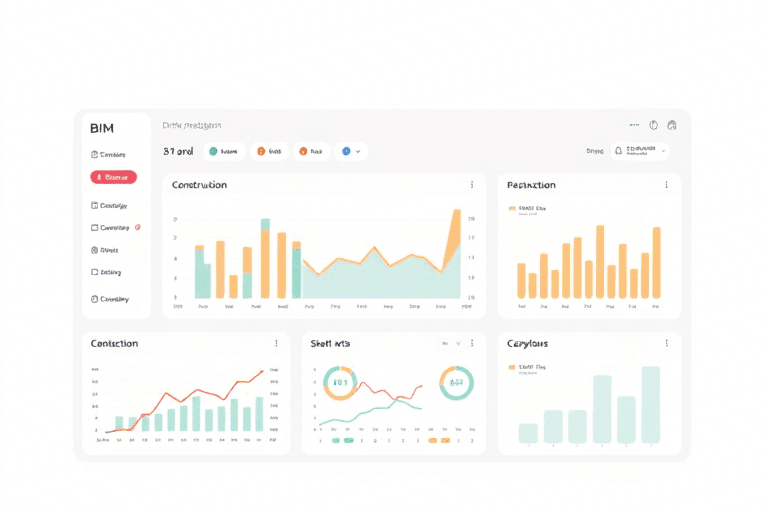Click the BIM logo in sidebar
This screenshot has width=768, height=512.
point(102,128)
